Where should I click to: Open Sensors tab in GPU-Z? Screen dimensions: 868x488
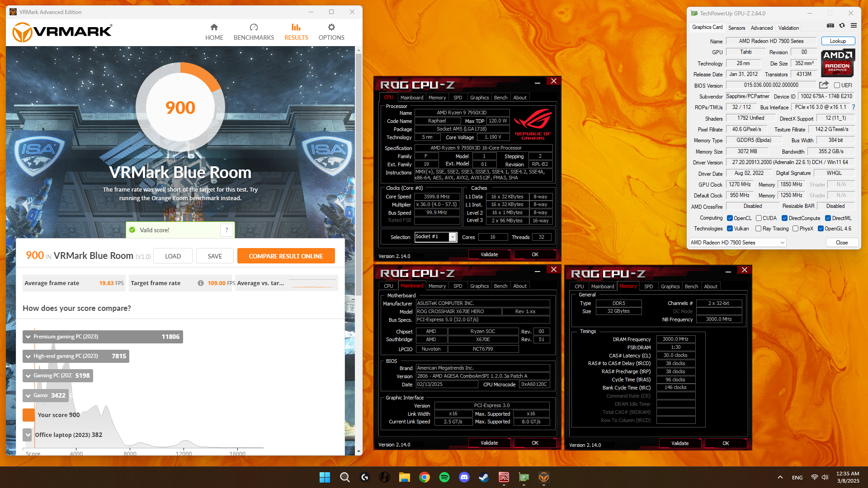(736, 28)
